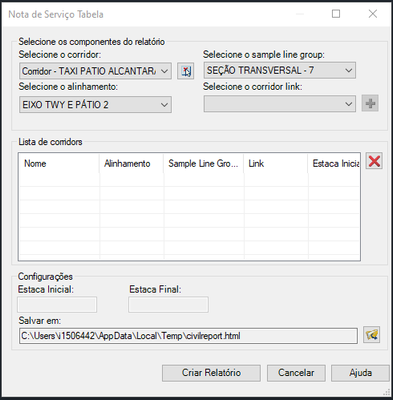Open the corridor selection dropdown
The image size is (393, 400).
[x=95, y=71]
